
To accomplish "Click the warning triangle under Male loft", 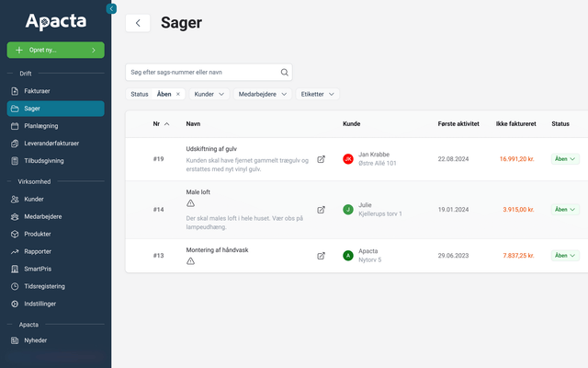I will click(x=190, y=203).
